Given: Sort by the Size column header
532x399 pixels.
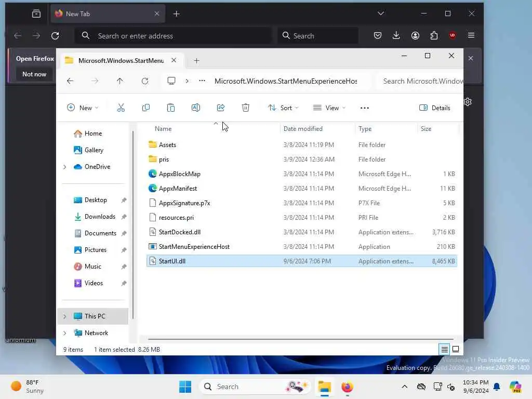Looking at the screenshot, I should (x=426, y=129).
